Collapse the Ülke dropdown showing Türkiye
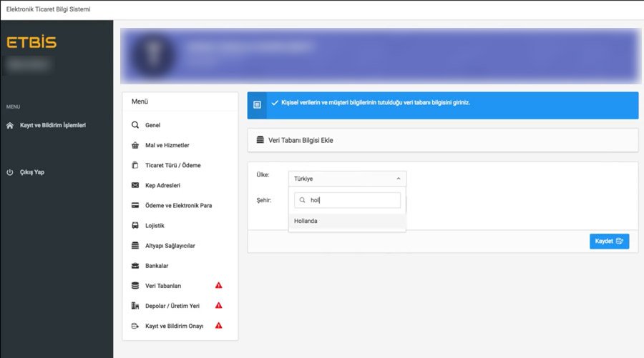Image resolution: width=644 pixels, height=358 pixels. pyautogui.click(x=348, y=179)
